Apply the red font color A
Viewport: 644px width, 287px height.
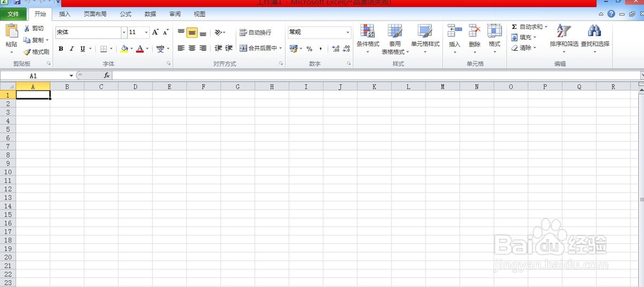coord(140,48)
